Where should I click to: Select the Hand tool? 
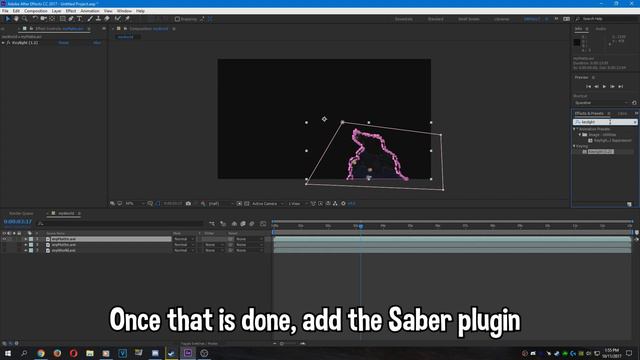click(x=16, y=19)
